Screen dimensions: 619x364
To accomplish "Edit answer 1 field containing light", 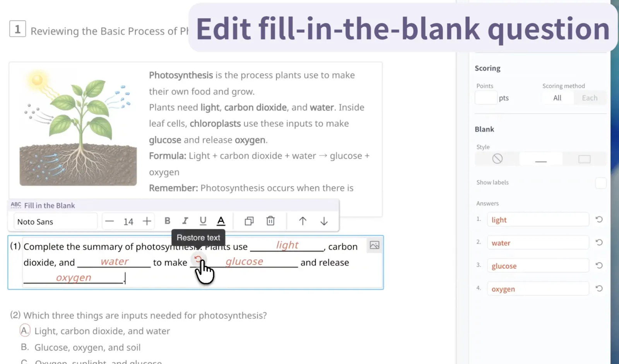I will pyautogui.click(x=538, y=220).
